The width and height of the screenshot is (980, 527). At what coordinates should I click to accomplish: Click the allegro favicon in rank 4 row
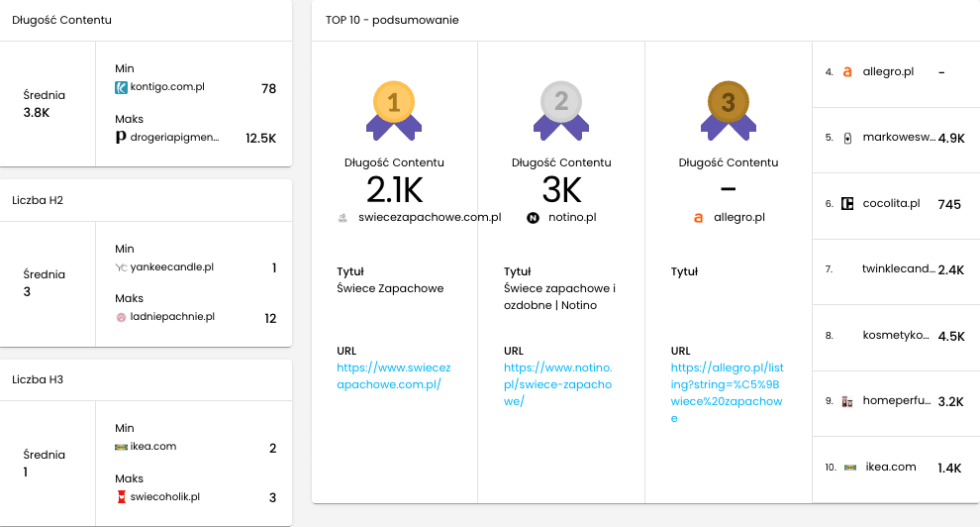pos(847,72)
